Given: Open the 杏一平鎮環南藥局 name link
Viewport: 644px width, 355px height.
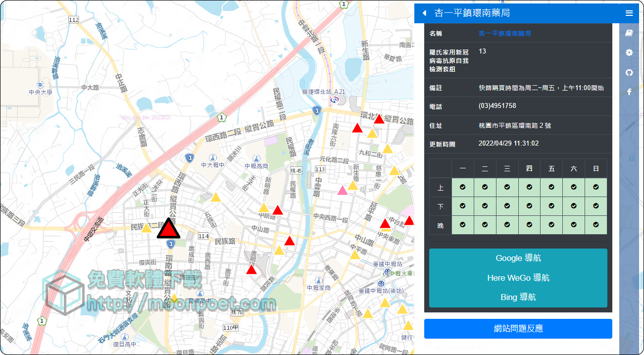Looking at the screenshot, I should [x=504, y=33].
